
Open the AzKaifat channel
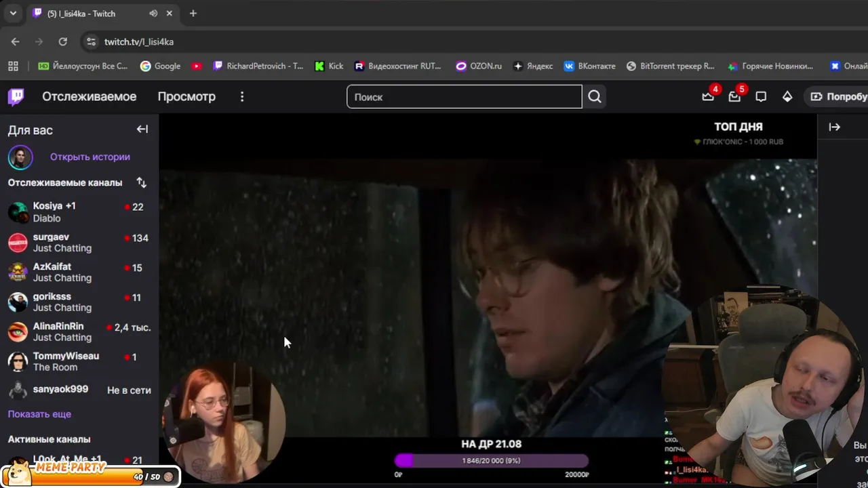[79, 272]
